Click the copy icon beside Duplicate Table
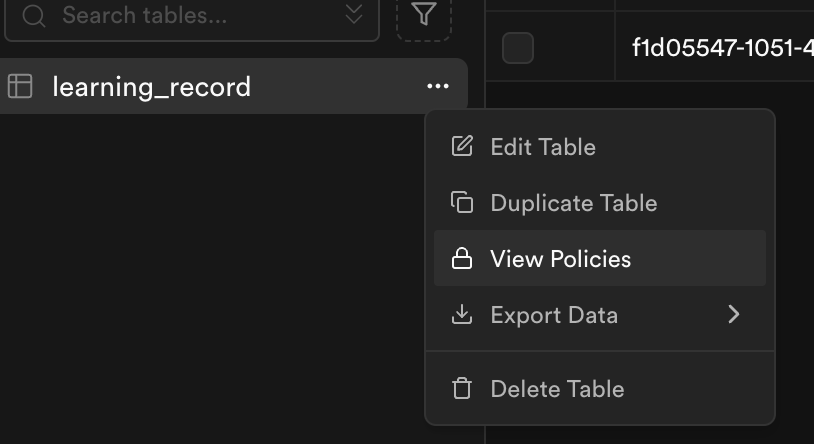814x444 pixels. tap(462, 203)
